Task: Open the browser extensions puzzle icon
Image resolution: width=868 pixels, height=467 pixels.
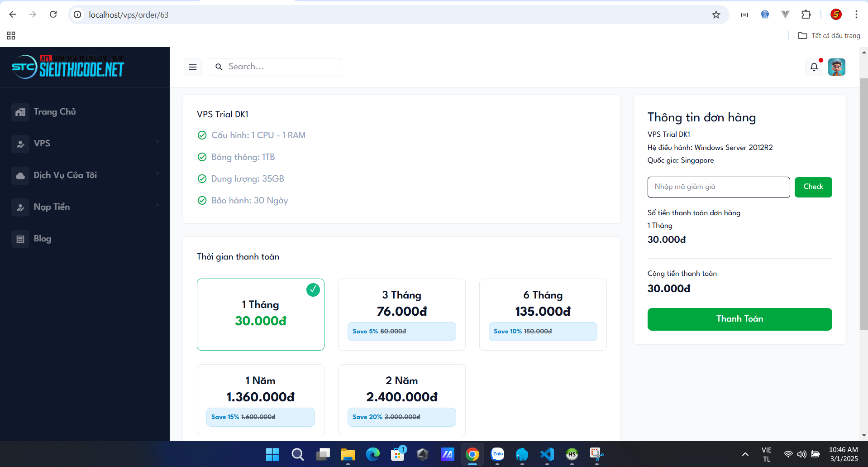Action: (806, 14)
